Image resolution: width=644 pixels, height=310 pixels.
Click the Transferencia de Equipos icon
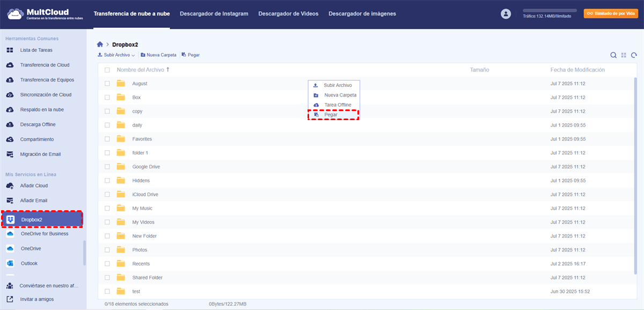pos(10,80)
